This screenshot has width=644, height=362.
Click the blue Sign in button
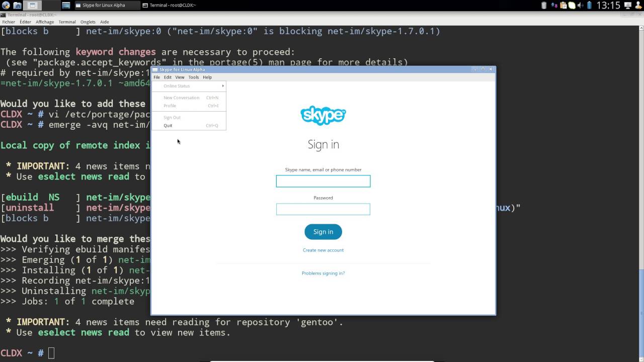pos(323,232)
